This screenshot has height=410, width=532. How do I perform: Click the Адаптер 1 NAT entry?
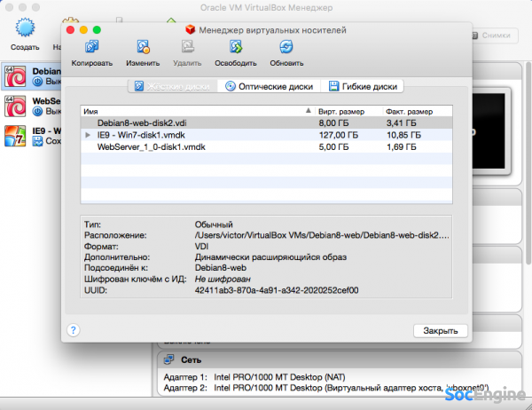tap(254, 377)
